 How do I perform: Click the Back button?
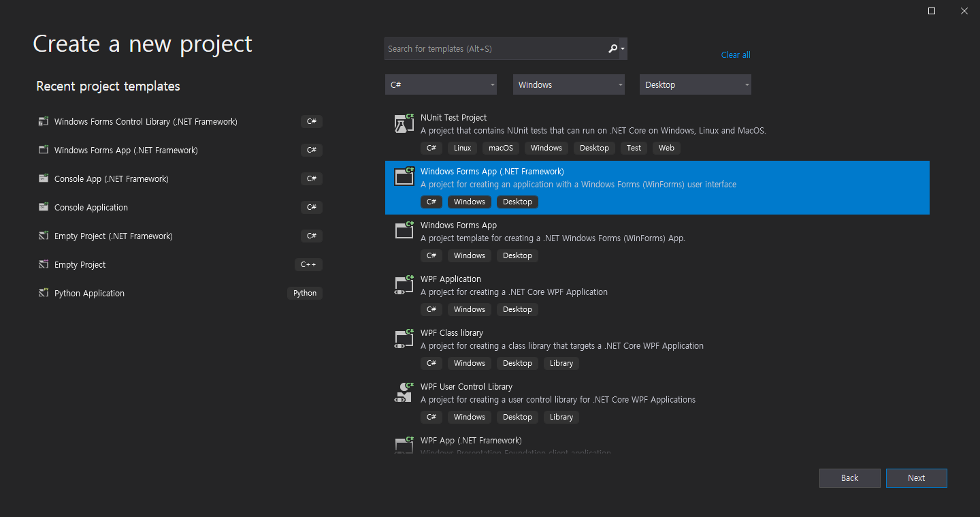click(x=850, y=478)
